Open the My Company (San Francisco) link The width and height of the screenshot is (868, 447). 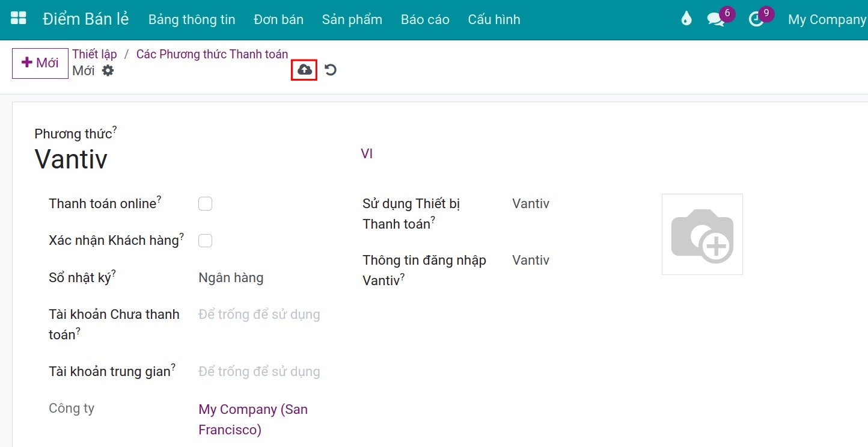click(x=253, y=419)
